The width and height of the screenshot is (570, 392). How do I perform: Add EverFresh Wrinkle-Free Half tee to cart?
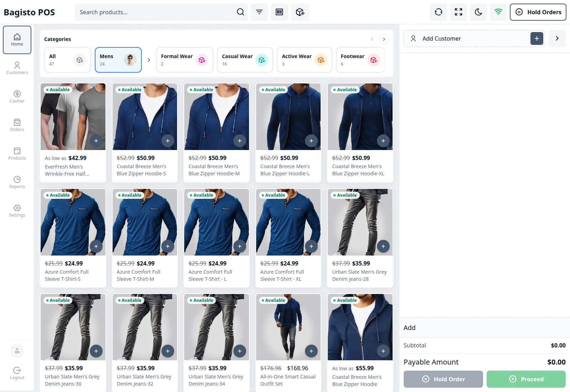[x=96, y=141]
